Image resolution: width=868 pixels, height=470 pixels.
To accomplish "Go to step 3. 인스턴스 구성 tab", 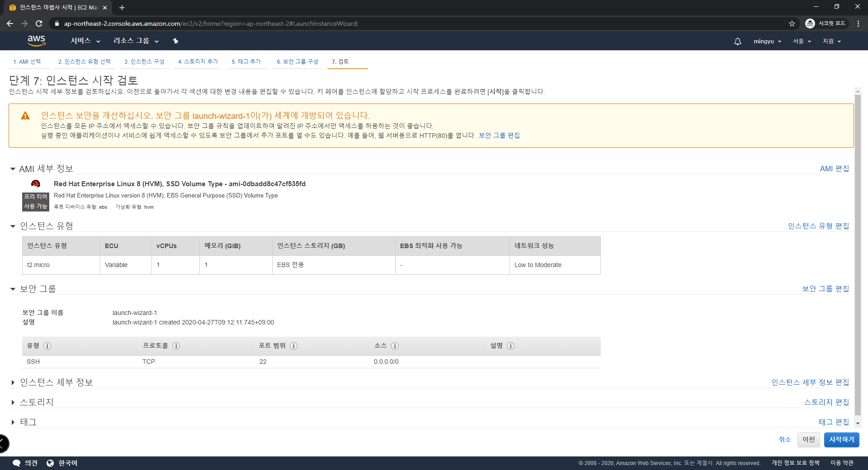I will click(x=144, y=62).
